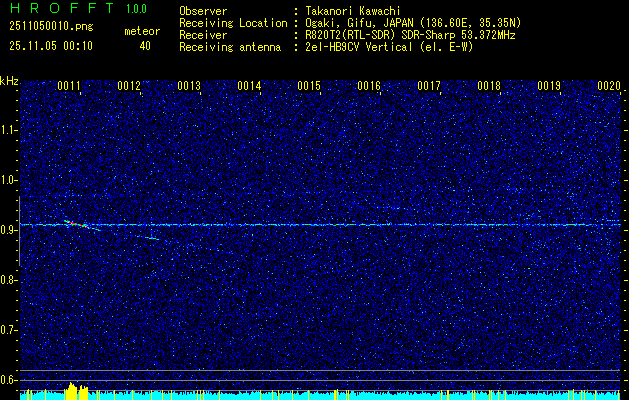Viewport: 629px width, 400px height.
Task: Click the Receiver field label
Action: click(203, 35)
